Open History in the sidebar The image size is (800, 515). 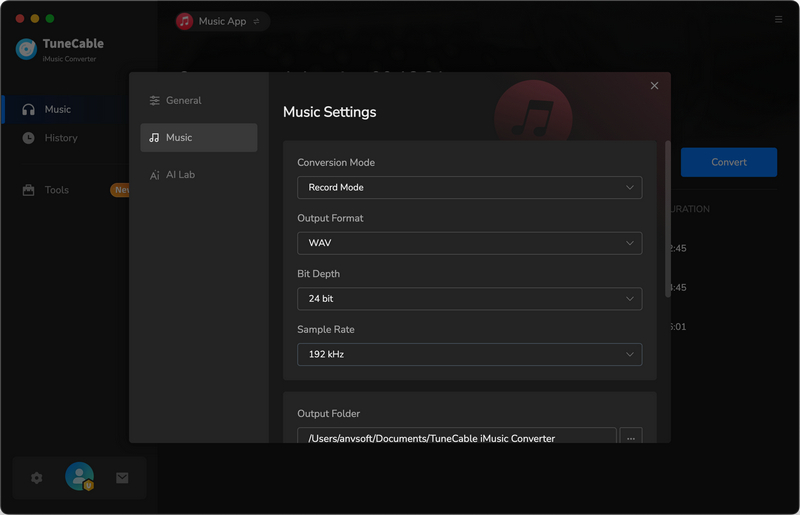tap(61, 138)
